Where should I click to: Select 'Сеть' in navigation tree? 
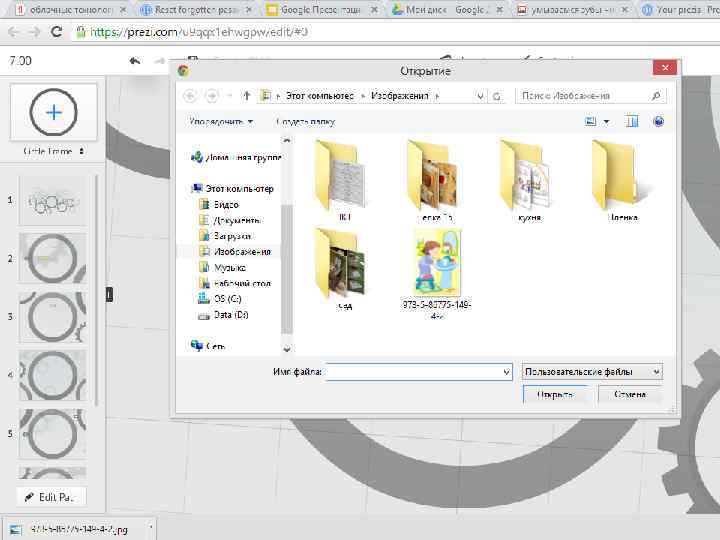tap(208, 346)
